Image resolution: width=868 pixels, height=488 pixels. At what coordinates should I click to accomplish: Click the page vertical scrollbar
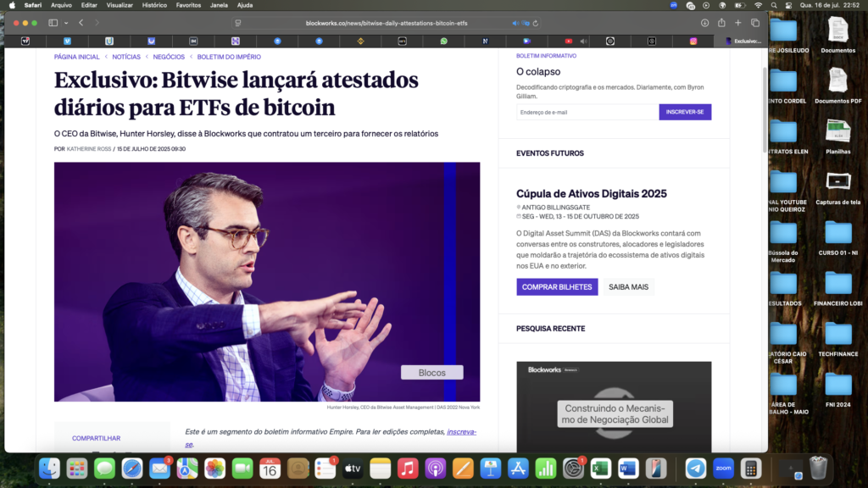(x=765, y=109)
